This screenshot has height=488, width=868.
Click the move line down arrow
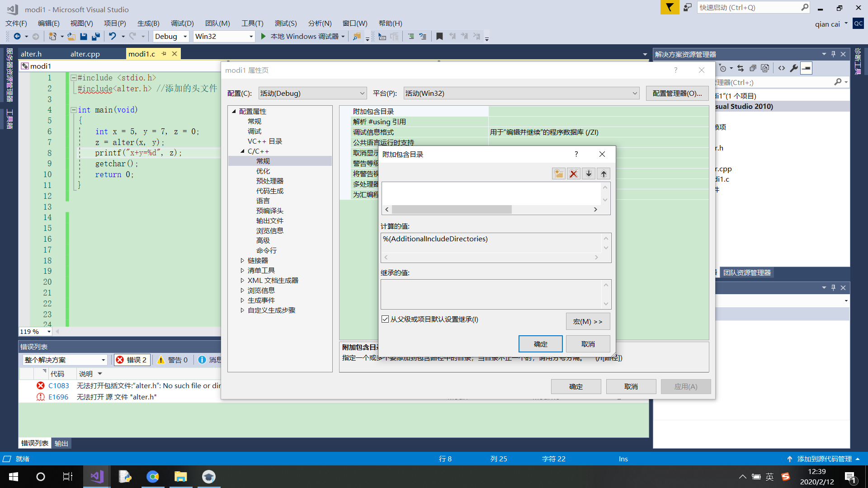click(589, 174)
